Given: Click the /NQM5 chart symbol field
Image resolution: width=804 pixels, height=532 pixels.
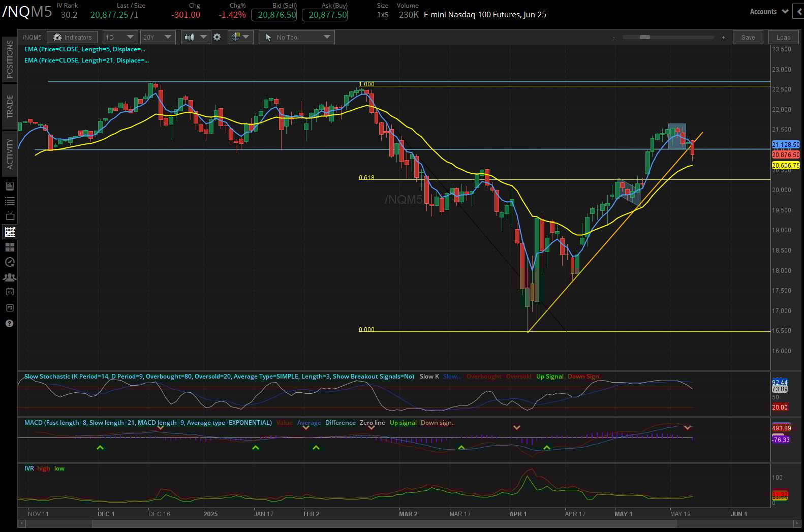Looking at the screenshot, I should tap(32, 37).
